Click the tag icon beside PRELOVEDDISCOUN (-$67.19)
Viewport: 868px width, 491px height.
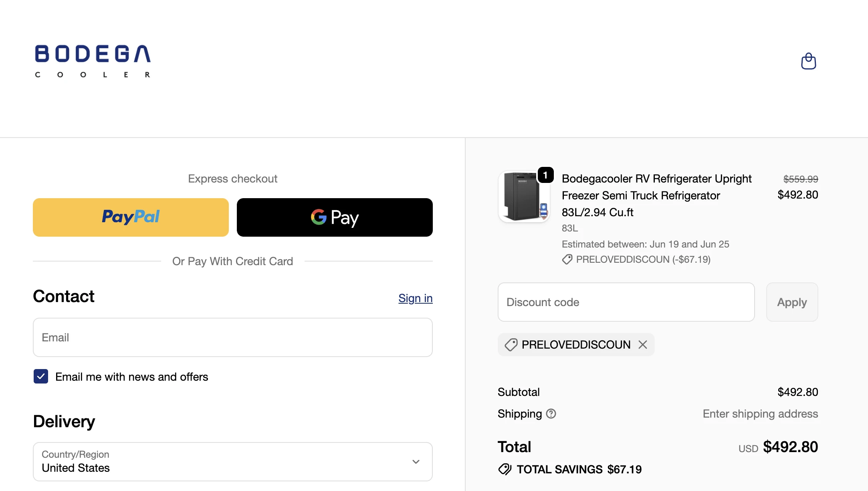[x=567, y=260]
